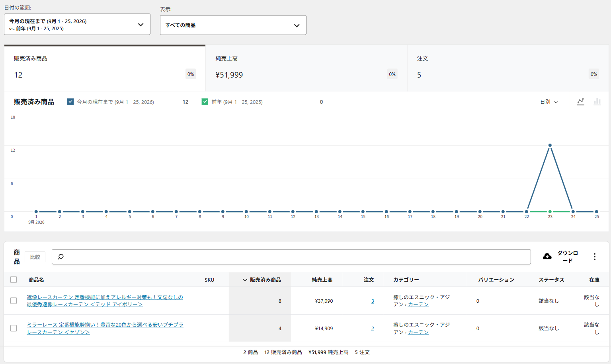Image resolution: width=611 pixels, height=364 pixels.
Task: Select the ミラーレース product row checkbox
Action: tap(14, 328)
